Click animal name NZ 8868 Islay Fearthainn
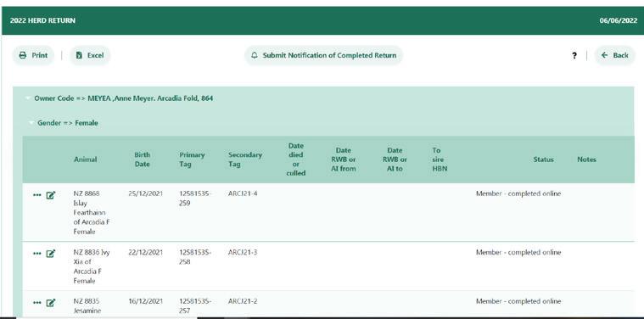Image resolution: width=644 pixels, height=319 pixels. tap(92, 213)
